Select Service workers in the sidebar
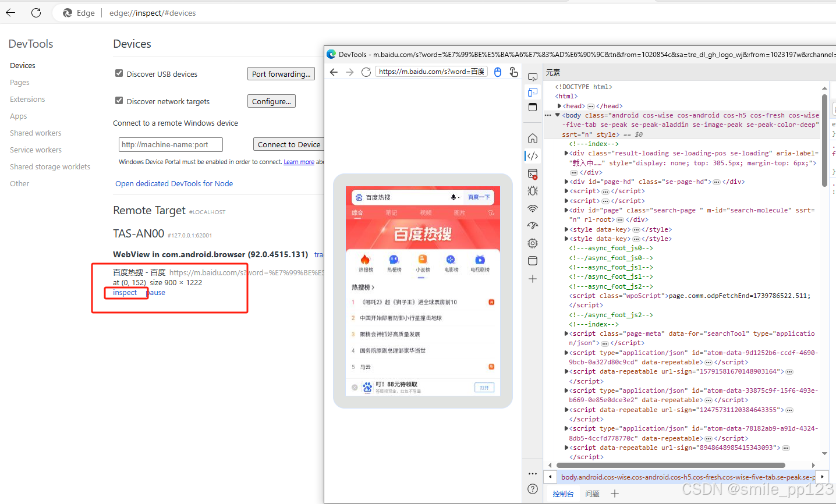Viewport: 836px width, 504px height. tap(36, 150)
